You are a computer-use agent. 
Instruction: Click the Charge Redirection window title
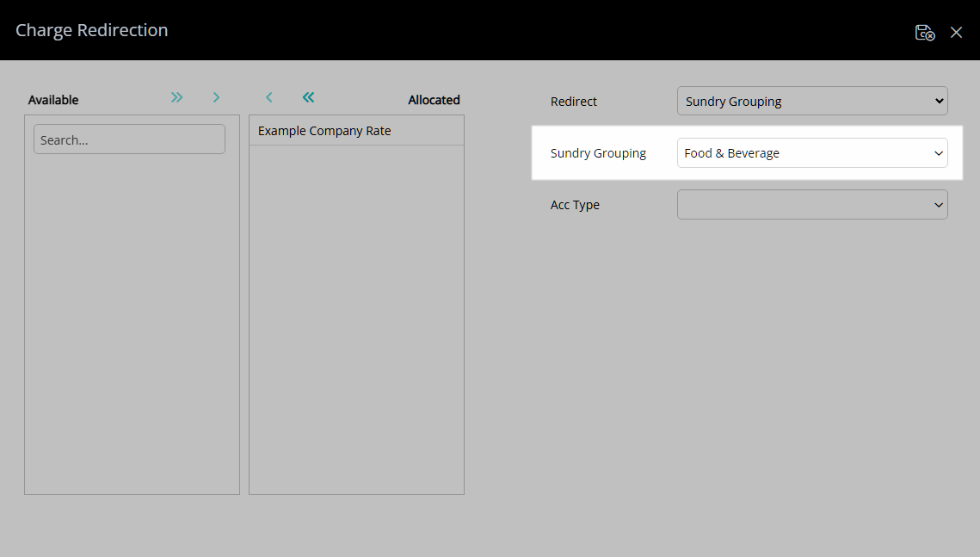click(92, 31)
